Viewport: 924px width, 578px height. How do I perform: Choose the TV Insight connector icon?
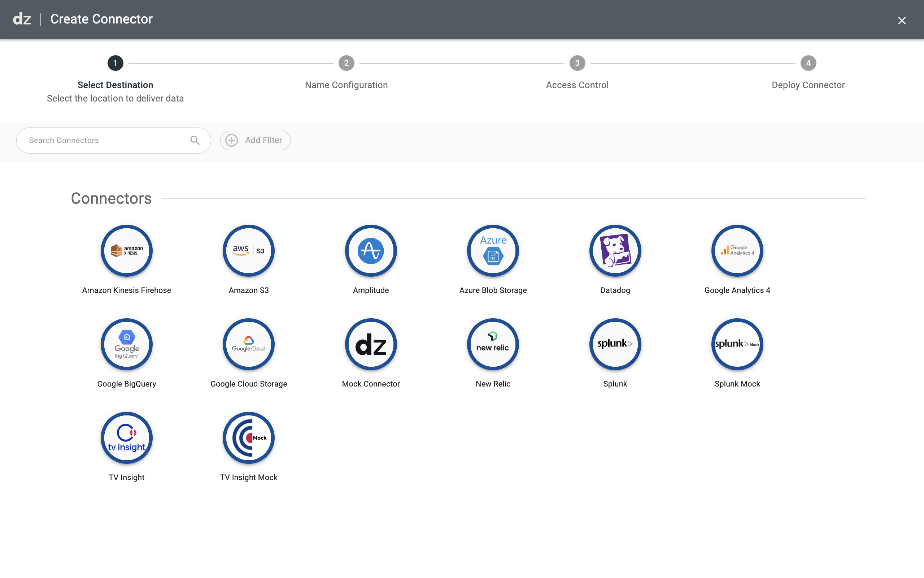coord(126,438)
